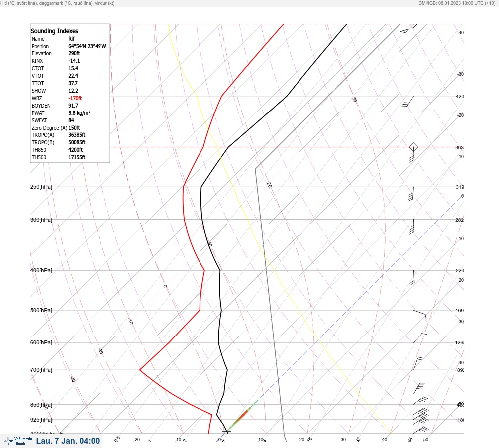Screen dimensions: 499x448
Task: Click the TROPO(B) value '50085ft'
Action: point(77,142)
